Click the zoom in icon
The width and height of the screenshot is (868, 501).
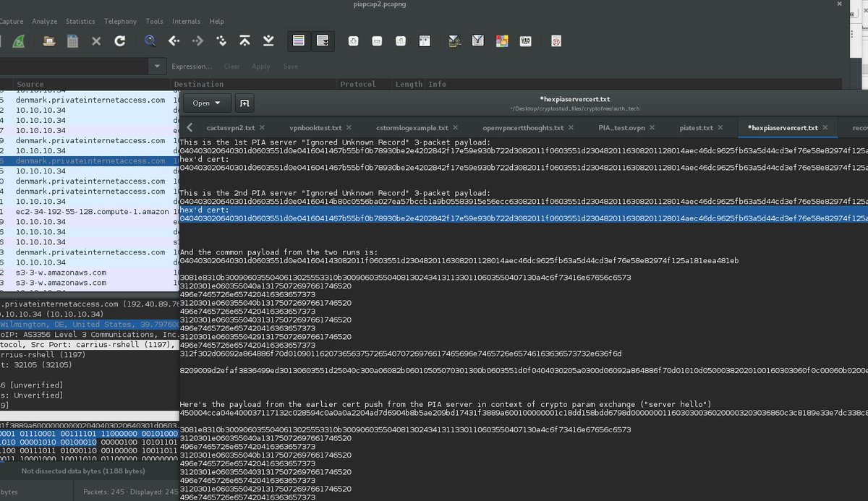coord(353,41)
